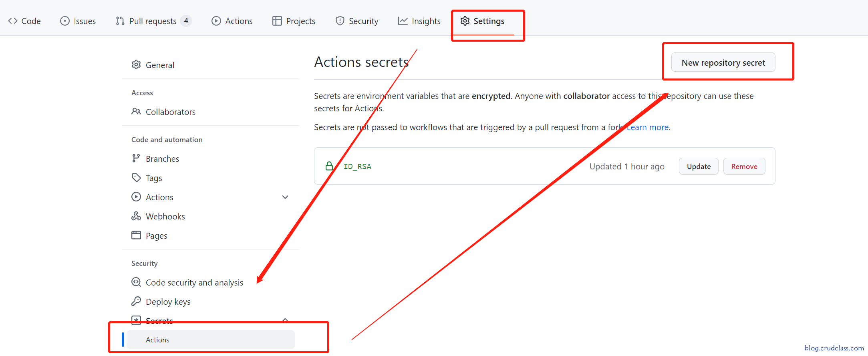Click the webhook icon next to Webhooks
The image size is (868, 356).
pyautogui.click(x=136, y=216)
